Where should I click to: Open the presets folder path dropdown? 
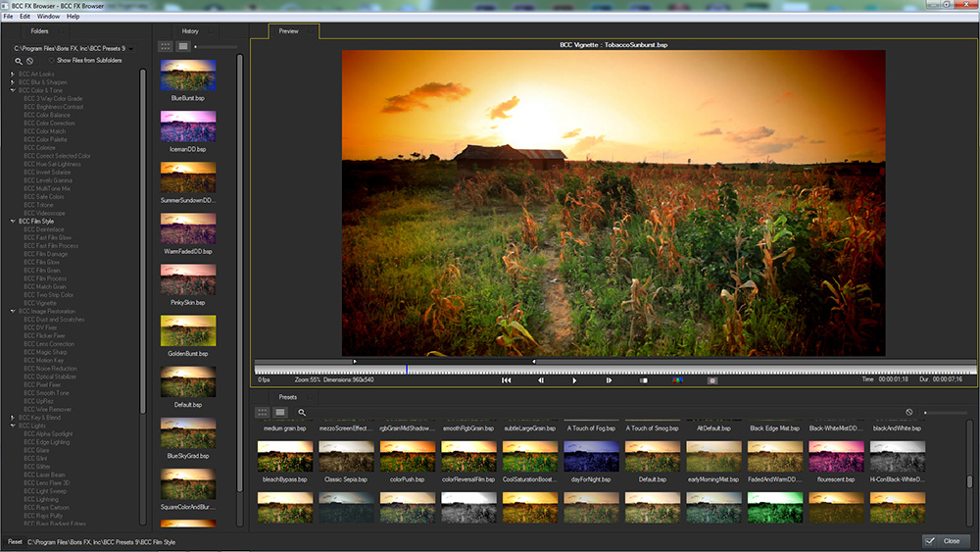[x=130, y=48]
